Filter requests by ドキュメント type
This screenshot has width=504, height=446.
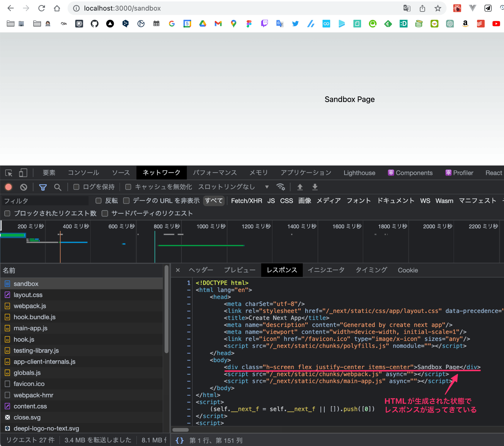pos(396,201)
